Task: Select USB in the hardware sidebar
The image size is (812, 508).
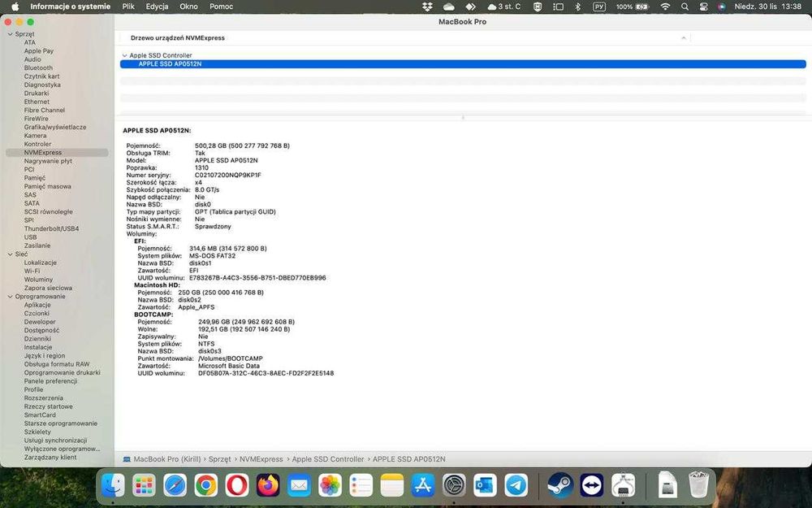Action: point(30,237)
